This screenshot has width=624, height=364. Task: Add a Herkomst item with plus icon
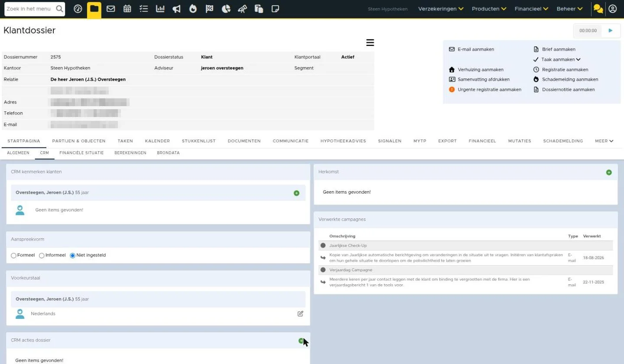tap(609, 172)
